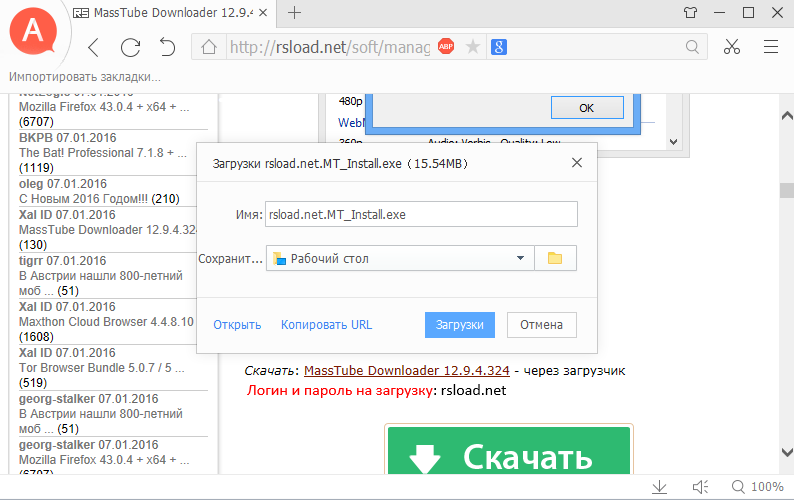
Task: Maximize the browser window
Action: 748,13
